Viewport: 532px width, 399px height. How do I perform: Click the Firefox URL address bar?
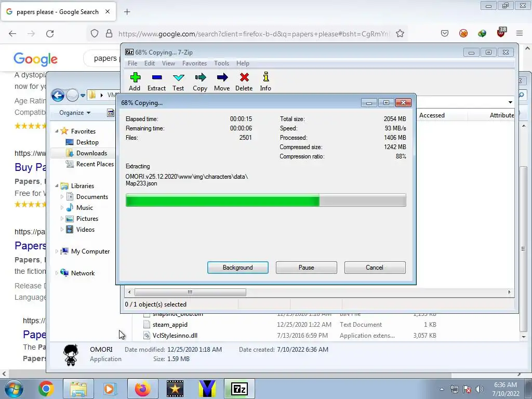pyautogui.click(x=254, y=34)
